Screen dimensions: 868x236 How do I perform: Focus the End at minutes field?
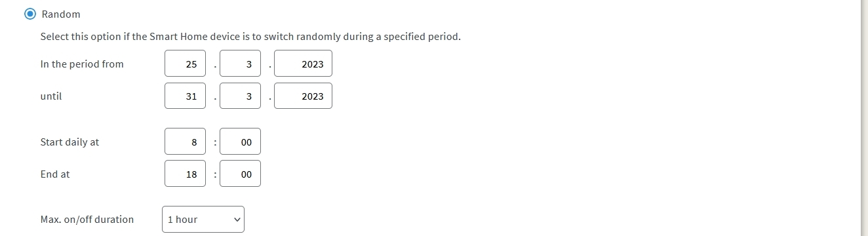click(x=240, y=174)
